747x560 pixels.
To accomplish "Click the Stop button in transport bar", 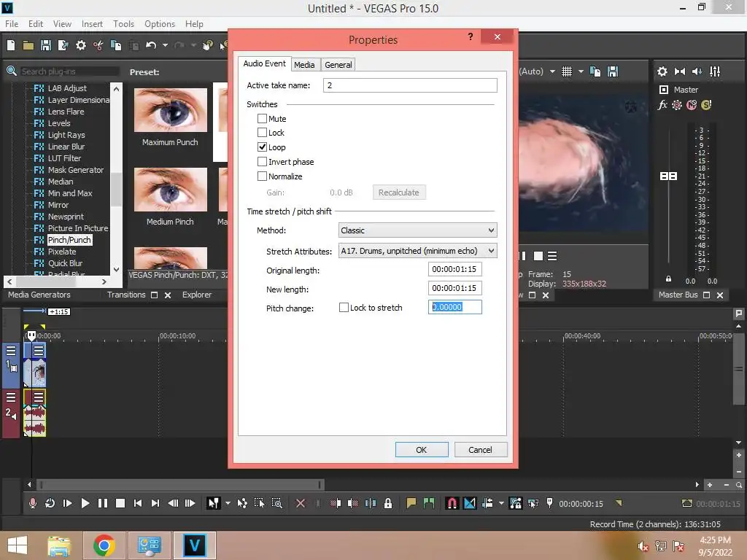I will 120,503.
